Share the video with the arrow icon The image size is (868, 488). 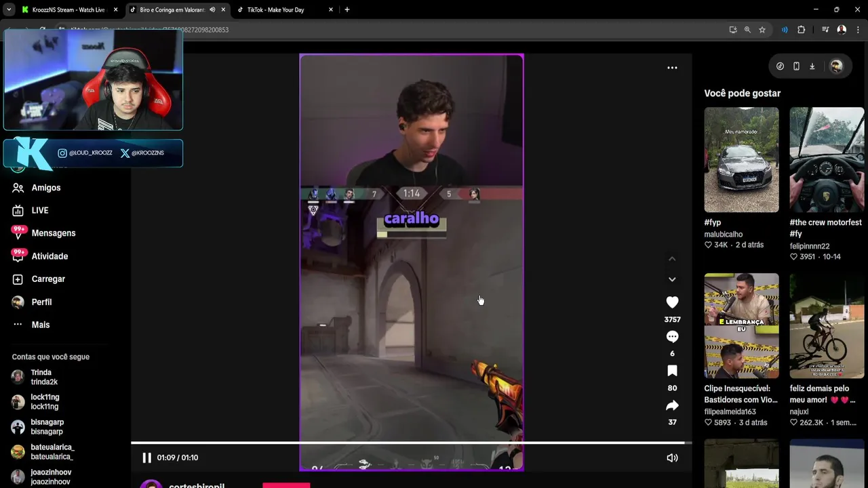pyautogui.click(x=672, y=405)
